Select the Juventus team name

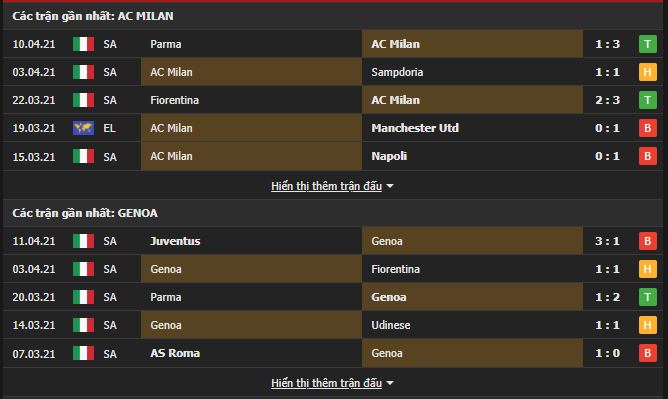(x=175, y=241)
